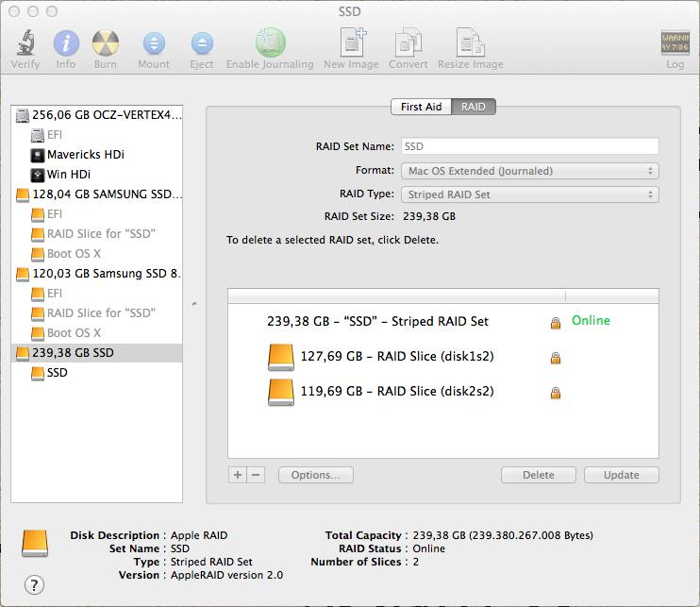Click the green Online status text
This screenshot has height=607, width=700.
click(x=591, y=321)
